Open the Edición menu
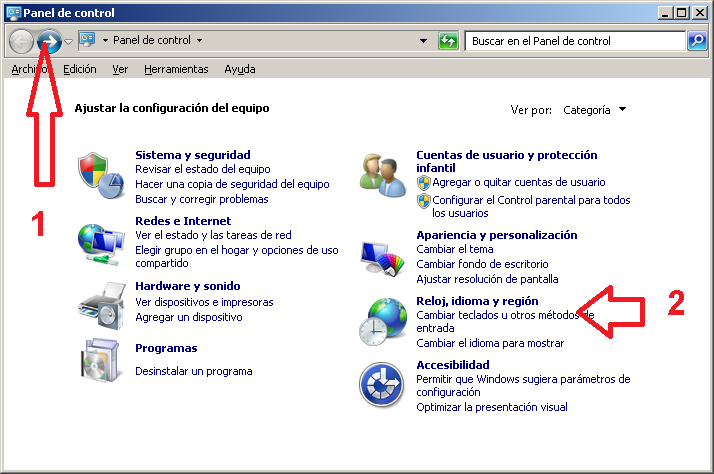Image resolution: width=714 pixels, height=474 pixels. (x=80, y=69)
